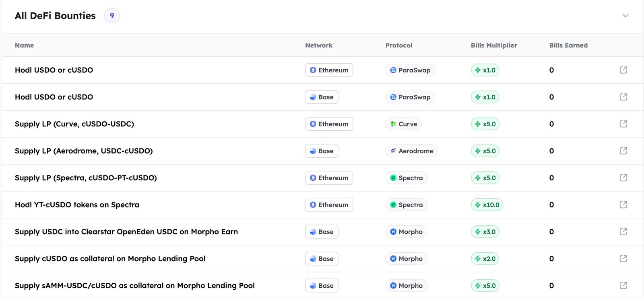Screen dimensions: 644x299
Task: Select Hodl YT-cUSDO tokens on Spectra
Action: pos(77,205)
